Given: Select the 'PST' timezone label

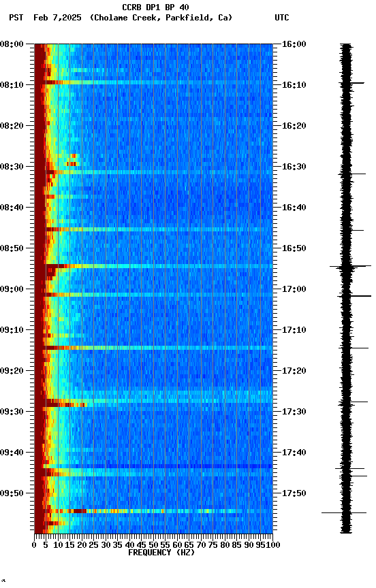Looking at the screenshot, I should [16, 18].
